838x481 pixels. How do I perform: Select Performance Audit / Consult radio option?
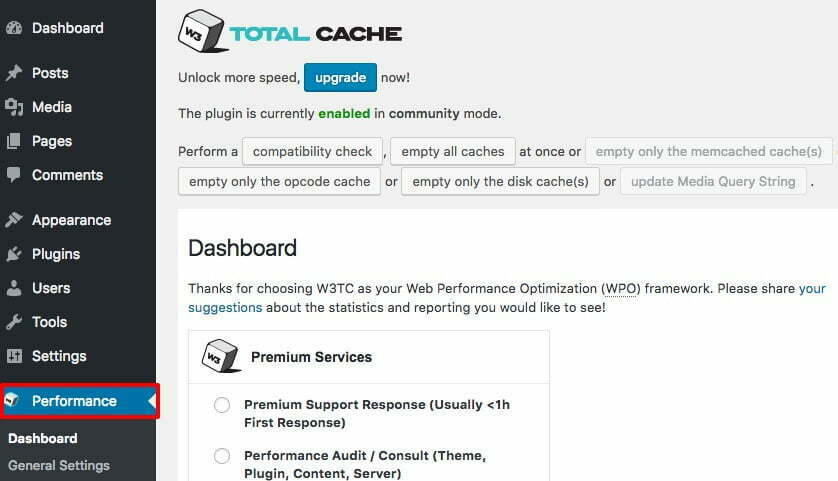(x=222, y=456)
